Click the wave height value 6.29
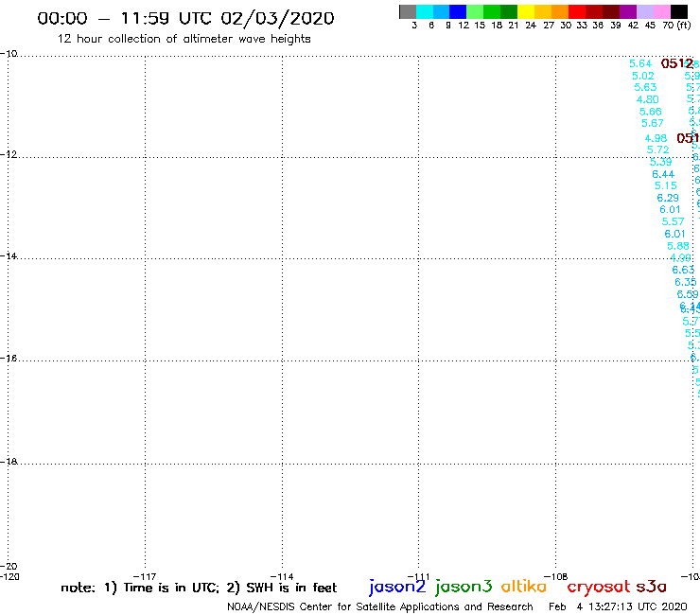The height and width of the screenshot is (615, 700). click(668, 198)
